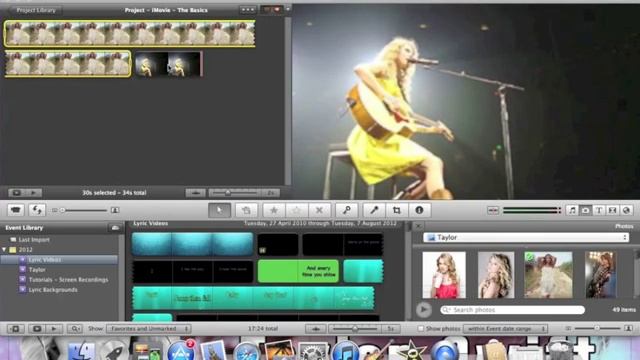Image resolution: width=640 pixels, height=360 pixels.
Task: Play selected events from beginning
Action: point(54,329)
